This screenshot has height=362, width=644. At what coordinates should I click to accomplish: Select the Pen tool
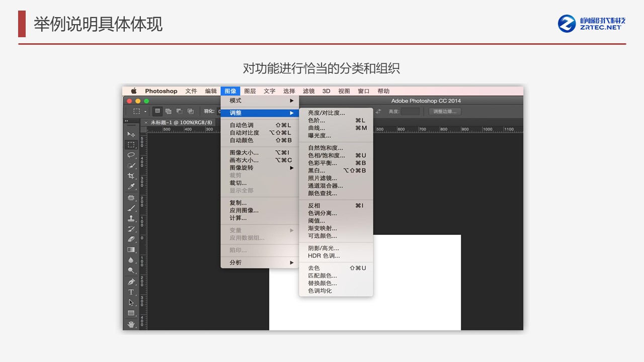pos(131,282)
